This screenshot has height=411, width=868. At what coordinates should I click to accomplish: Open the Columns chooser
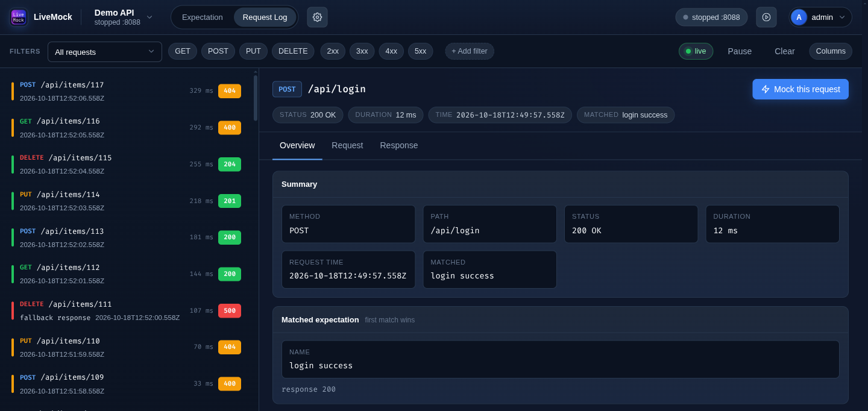pyautogui.click(x=831, y=51)
